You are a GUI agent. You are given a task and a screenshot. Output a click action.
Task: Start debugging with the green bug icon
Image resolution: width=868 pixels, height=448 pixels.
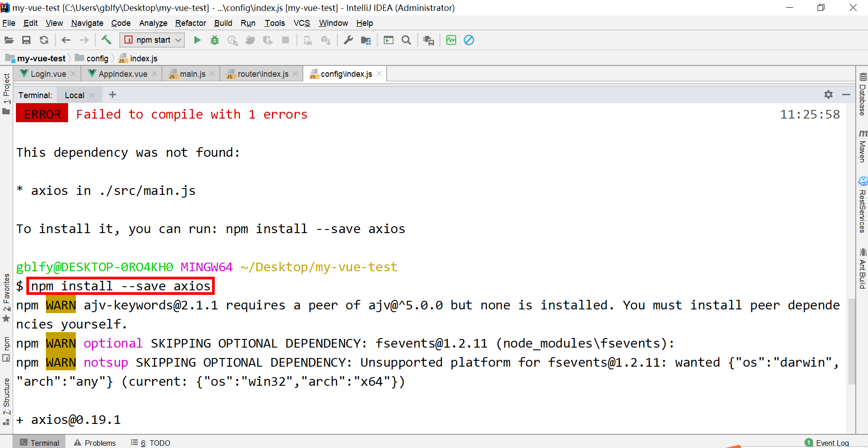pos(215,40)
